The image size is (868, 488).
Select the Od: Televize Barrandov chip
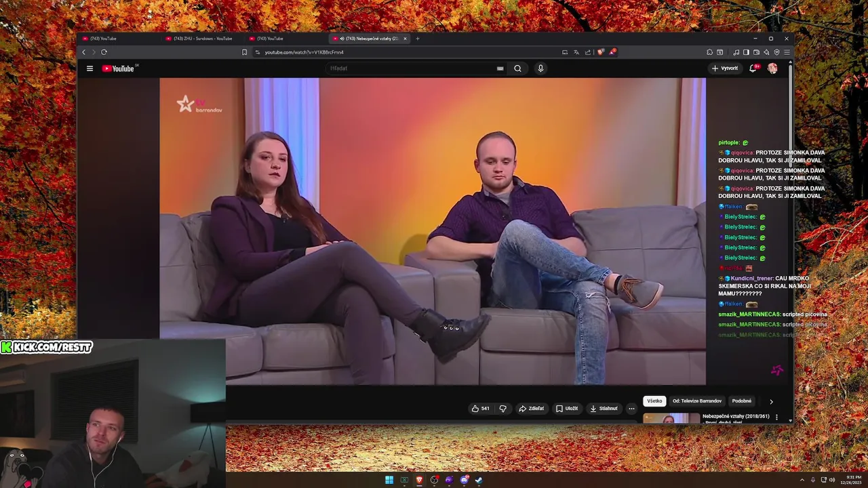click(x=697, y=401)
